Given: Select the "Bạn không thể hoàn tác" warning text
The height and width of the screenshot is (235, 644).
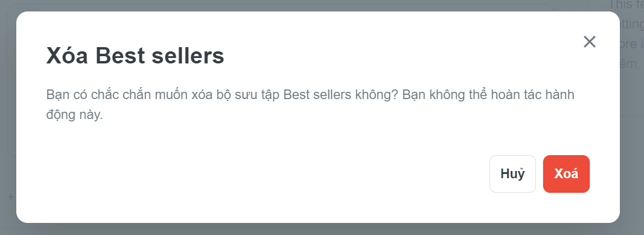Looking at the screenshot, I should coord(488,95).
